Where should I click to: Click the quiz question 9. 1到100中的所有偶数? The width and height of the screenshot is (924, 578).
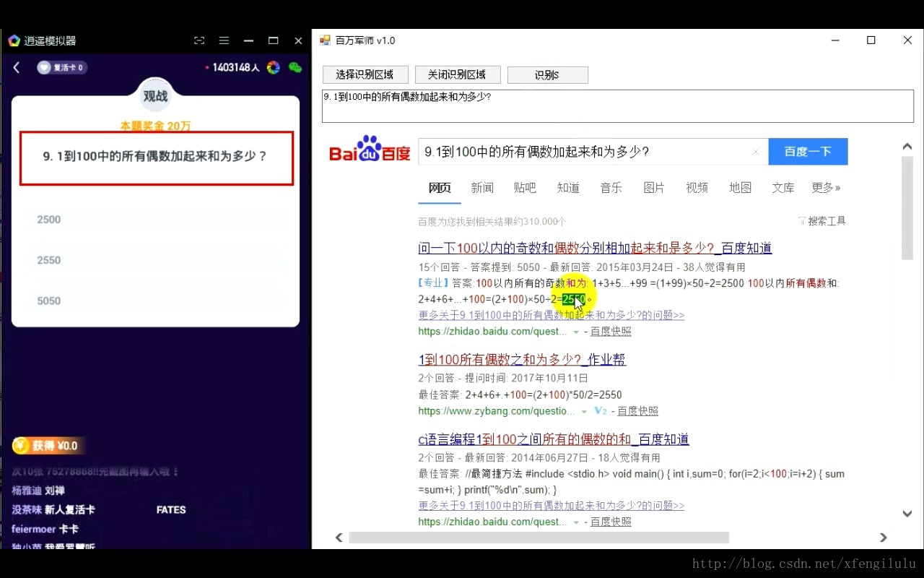click(x=155, y=156)
